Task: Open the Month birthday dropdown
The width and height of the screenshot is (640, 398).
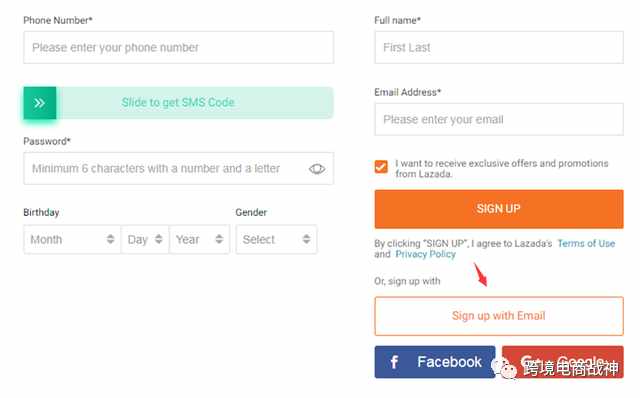Action: point(72,239)
